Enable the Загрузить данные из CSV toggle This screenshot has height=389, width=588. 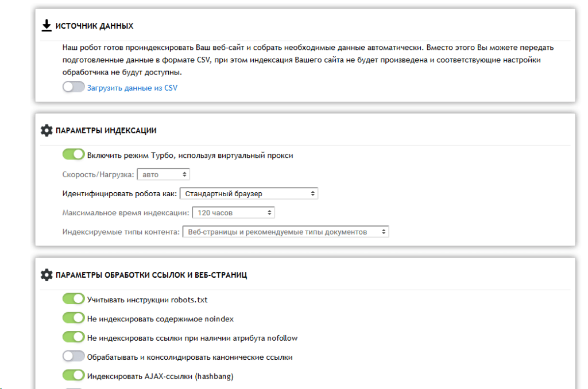tap(73, 87)
